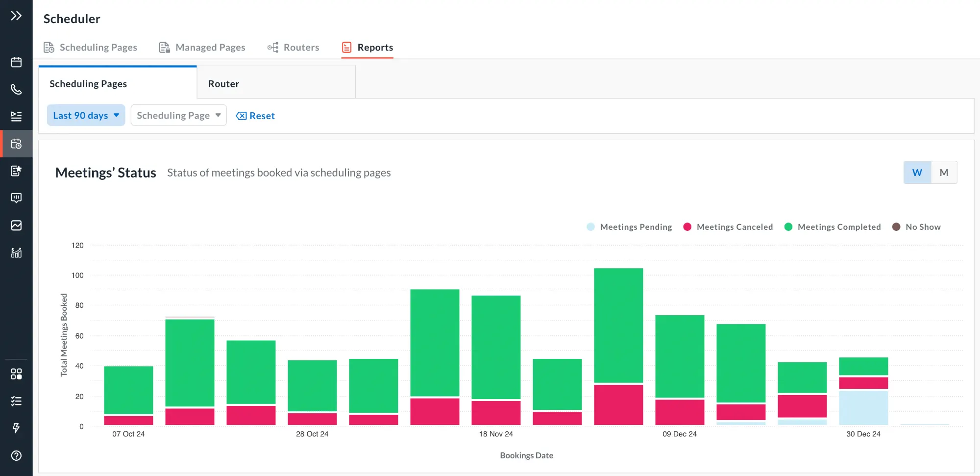980x476 pixels.
Task: Switch chart to monthly M view
Action: coord(944,173)
